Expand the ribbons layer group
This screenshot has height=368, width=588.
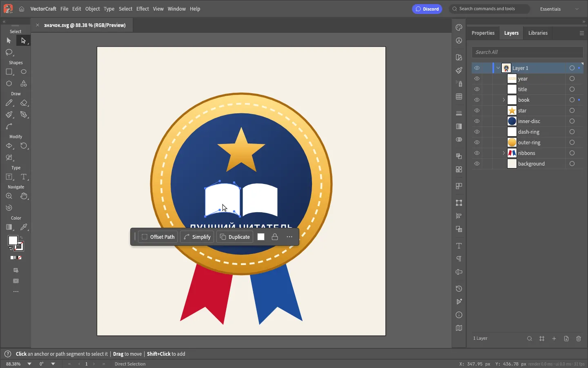pos(503,153)
